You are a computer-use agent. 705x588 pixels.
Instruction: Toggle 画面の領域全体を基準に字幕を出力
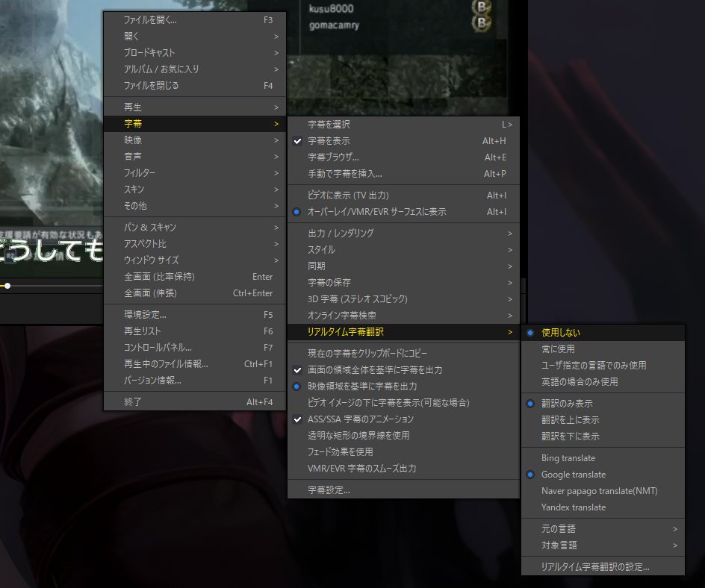point(403,370)
